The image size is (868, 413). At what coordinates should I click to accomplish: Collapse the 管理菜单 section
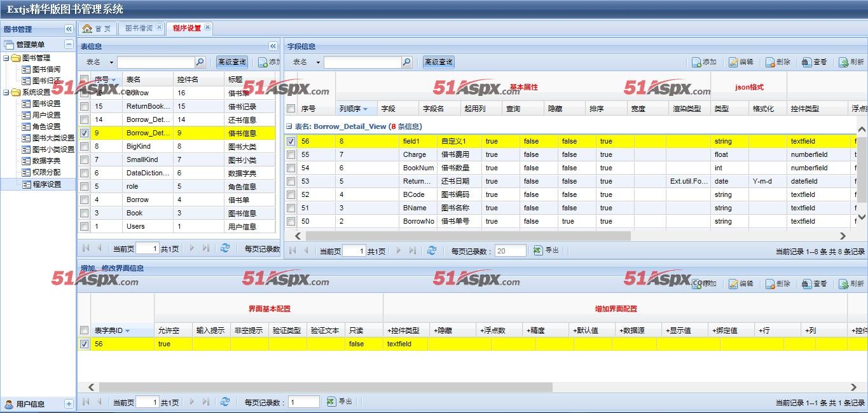69,44
